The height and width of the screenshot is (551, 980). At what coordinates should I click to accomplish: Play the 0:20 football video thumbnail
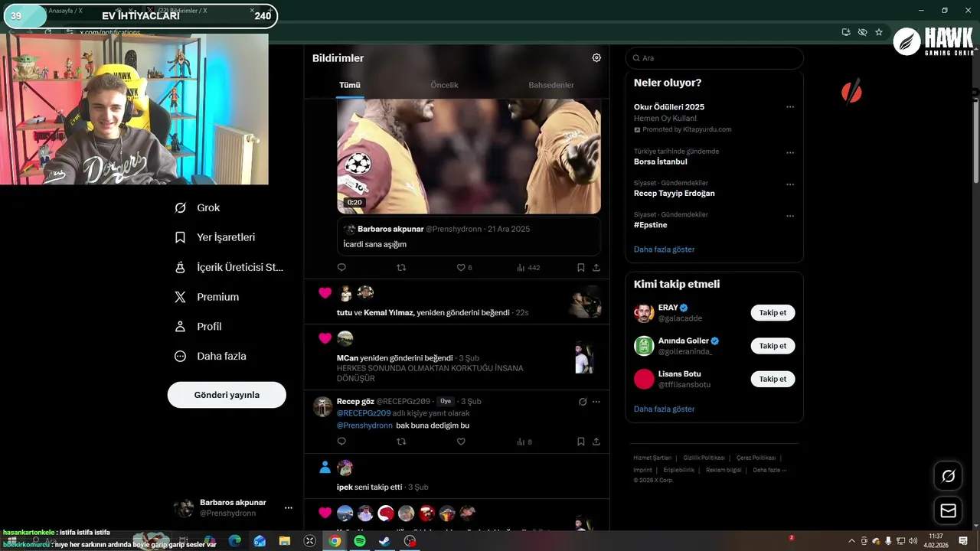tap(469, 156)
